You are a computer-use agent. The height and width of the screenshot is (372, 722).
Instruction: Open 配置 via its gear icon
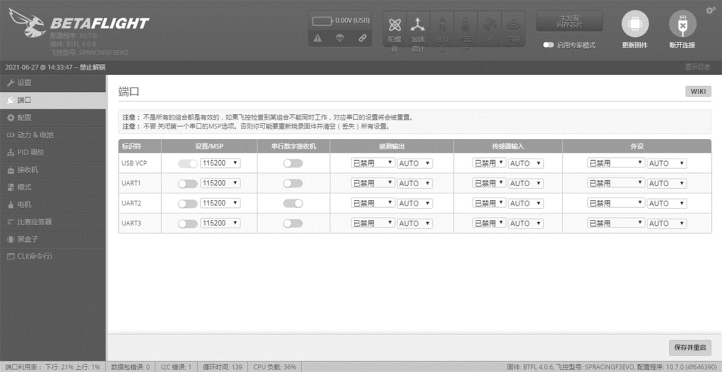(11, 118)
